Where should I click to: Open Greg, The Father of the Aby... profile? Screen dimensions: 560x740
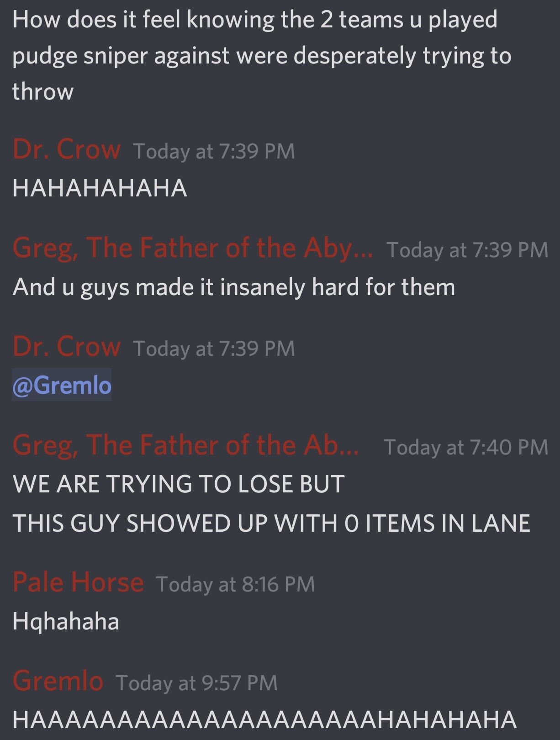pos(193,248)
